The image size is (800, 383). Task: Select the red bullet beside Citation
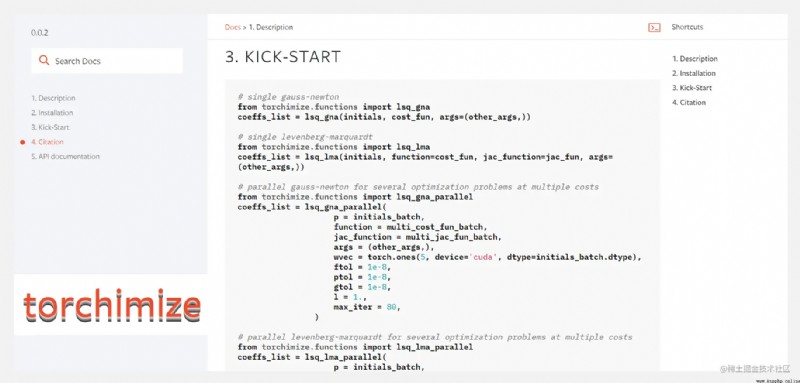click(22, 142)
